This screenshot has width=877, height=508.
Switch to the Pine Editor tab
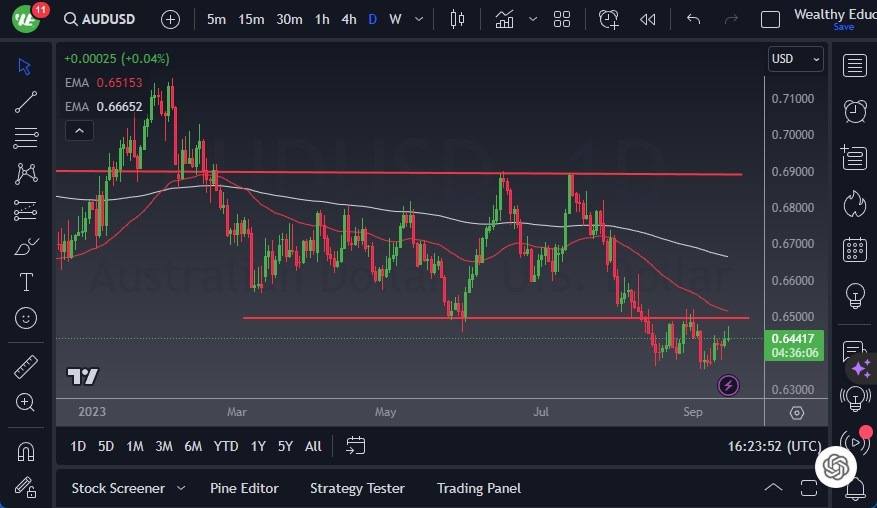(x=244, y=488)
